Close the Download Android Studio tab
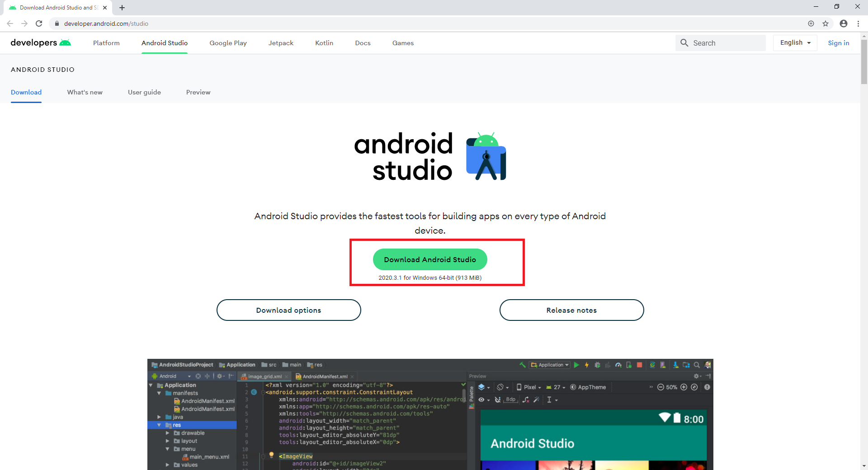868x470 pixels. (105, 8)
